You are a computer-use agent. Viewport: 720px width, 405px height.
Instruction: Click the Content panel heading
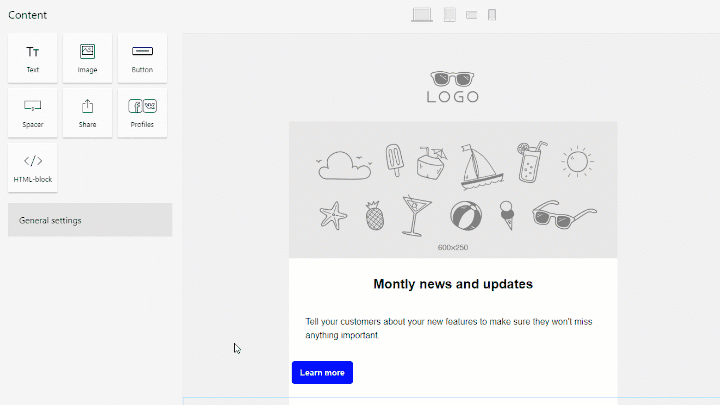pyautogui.click(x=28, y=15)
